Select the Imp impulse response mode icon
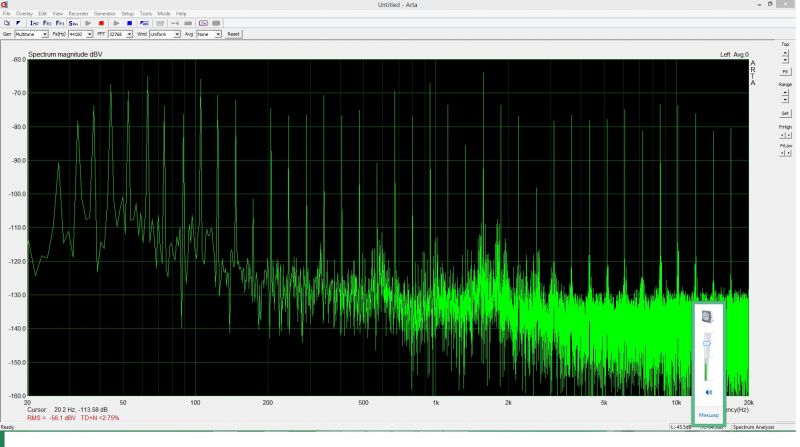Viewport: 800px width, 447px height. click(34, 22)
